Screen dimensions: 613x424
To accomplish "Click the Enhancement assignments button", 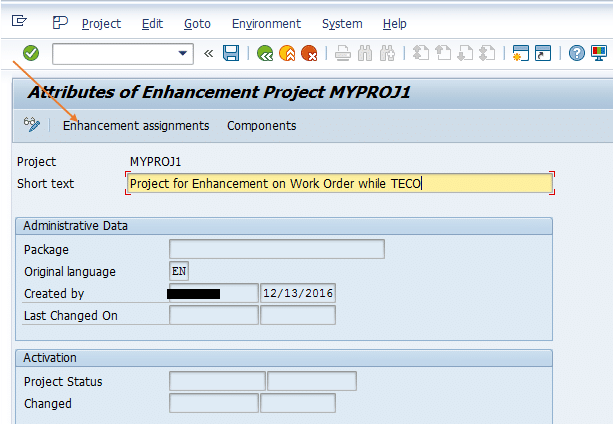I will click(x=136, y=125).
